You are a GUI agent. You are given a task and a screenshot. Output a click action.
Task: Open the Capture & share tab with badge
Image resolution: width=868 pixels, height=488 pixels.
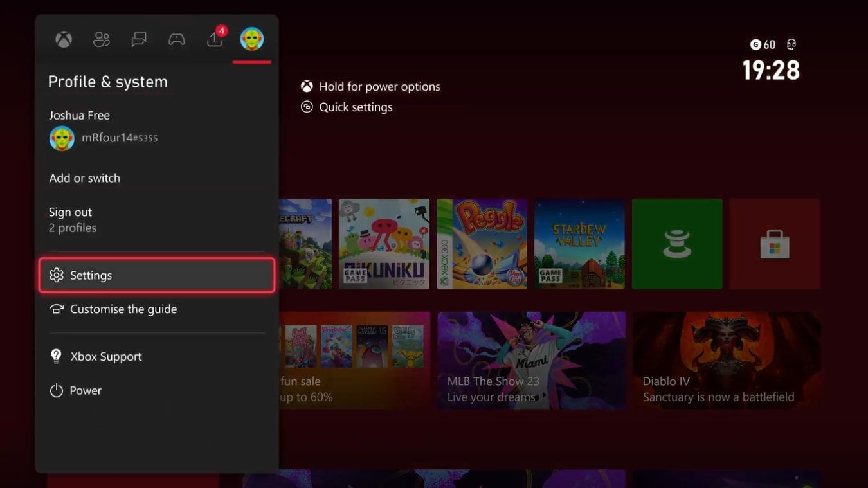[215, 38]
